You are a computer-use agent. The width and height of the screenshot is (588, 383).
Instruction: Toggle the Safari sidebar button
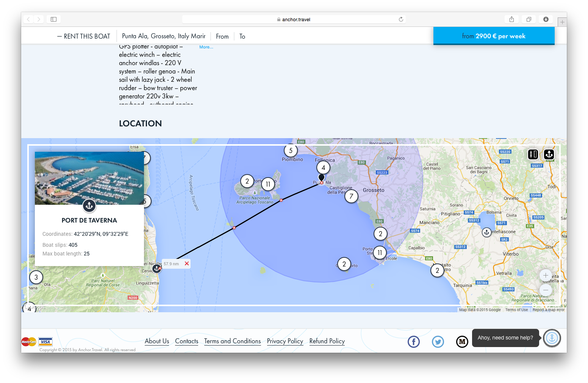(53, 19)
